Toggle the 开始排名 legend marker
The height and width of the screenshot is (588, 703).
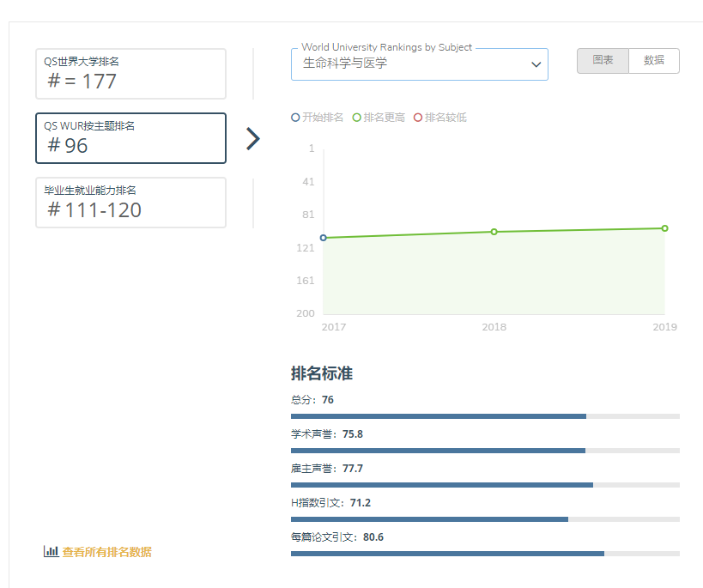coord(296,118)
